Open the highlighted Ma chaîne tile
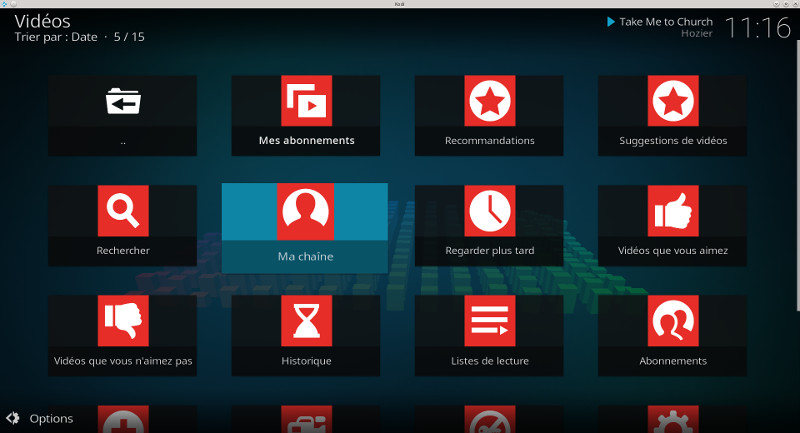800x433 pixels. coord(305,226)
